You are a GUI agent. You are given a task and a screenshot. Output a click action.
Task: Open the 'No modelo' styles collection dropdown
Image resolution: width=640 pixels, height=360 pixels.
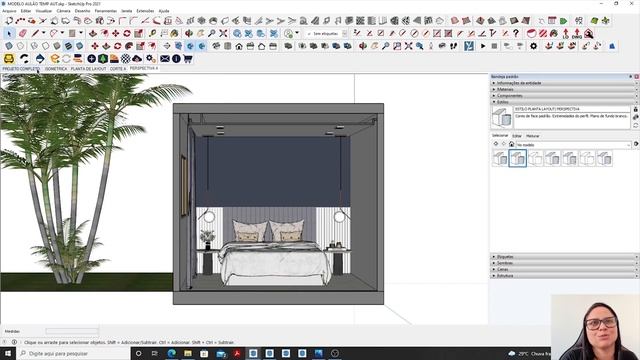(573, 144)
